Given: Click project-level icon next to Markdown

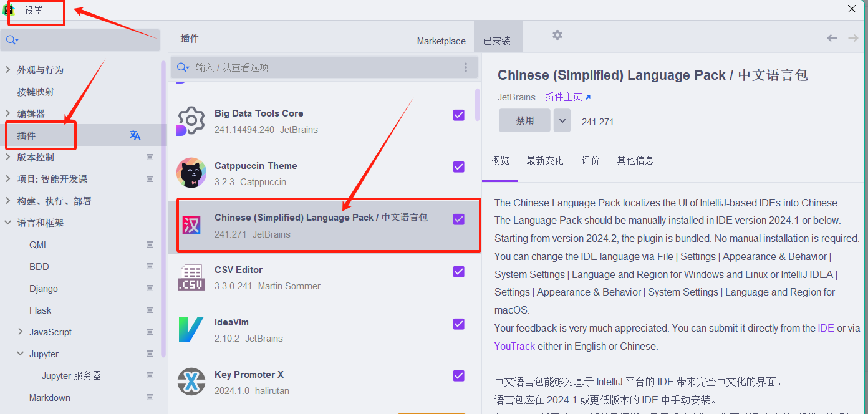Looking at the screenshot, I should tap(150, 397).
